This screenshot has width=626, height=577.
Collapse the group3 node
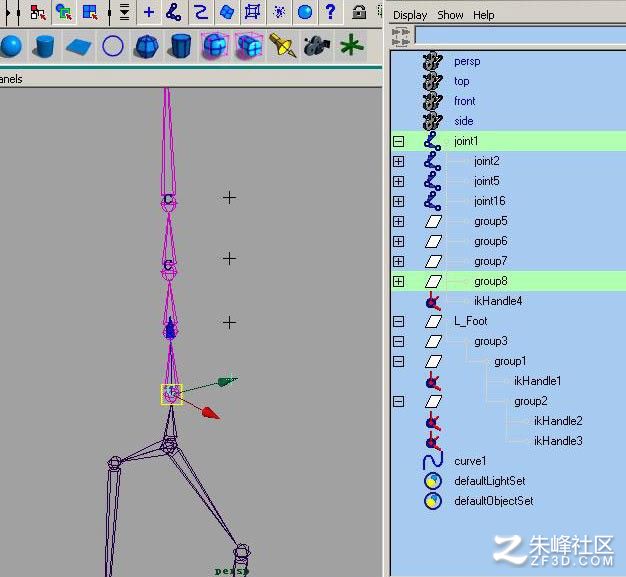[x=398, y=341]
